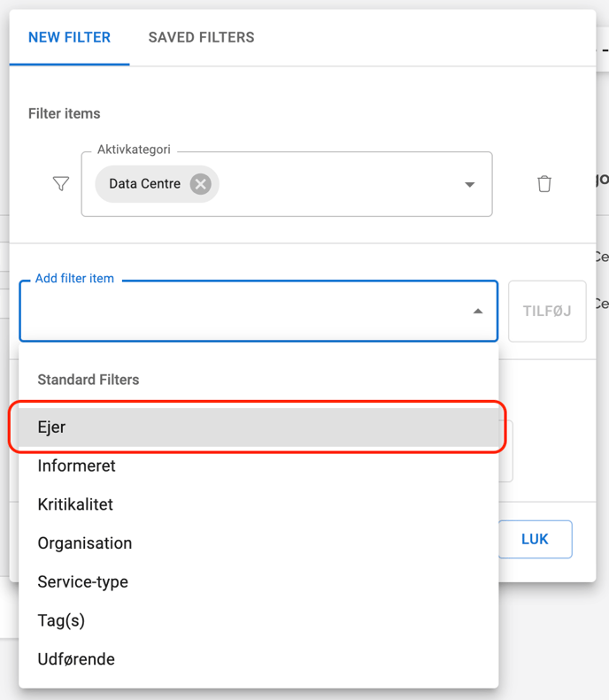
Task: Click the Data Centre chip label
Action: pyautogui.click(x=144, y=184)
